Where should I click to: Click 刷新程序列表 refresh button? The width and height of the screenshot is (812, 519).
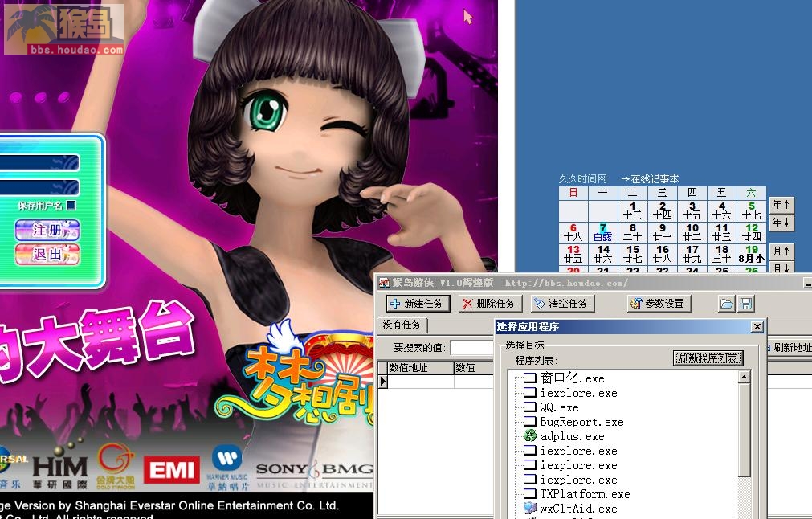click(708, 358)
